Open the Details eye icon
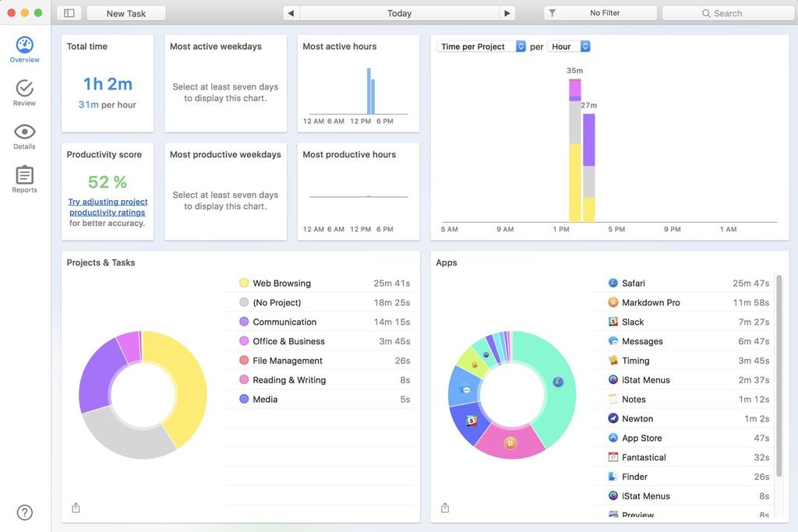 [x=24, y=132]
